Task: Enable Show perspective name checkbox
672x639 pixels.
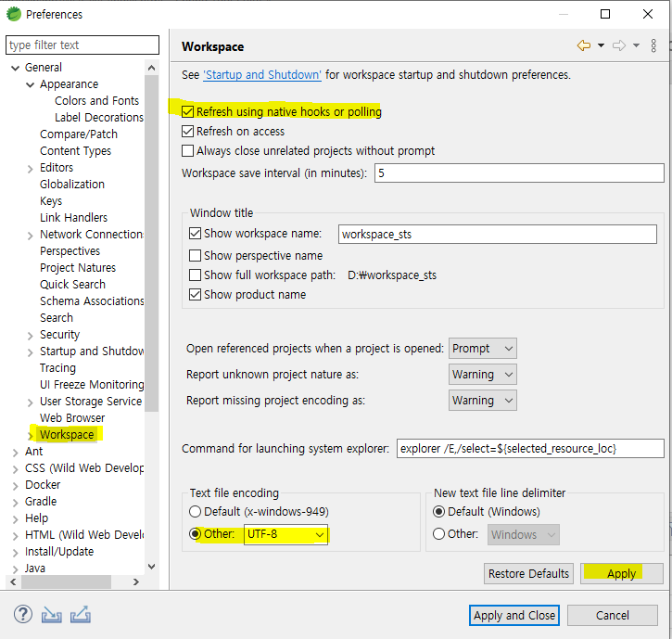Action: (x=195, y=256)
